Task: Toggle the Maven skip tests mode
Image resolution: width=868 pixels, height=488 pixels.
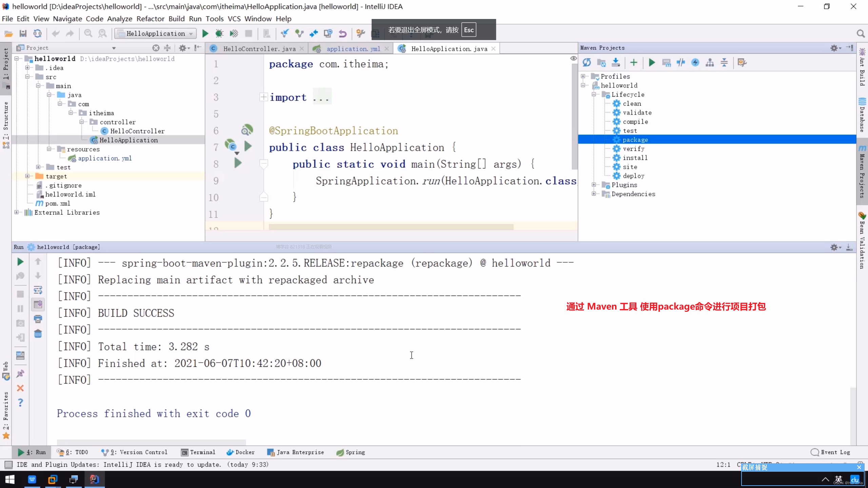Action: pyautogui.click(x=695, y=62)
